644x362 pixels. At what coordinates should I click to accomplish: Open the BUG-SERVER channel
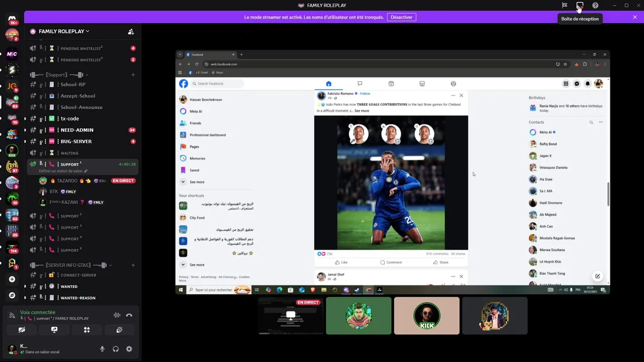[x=84, y=141]
